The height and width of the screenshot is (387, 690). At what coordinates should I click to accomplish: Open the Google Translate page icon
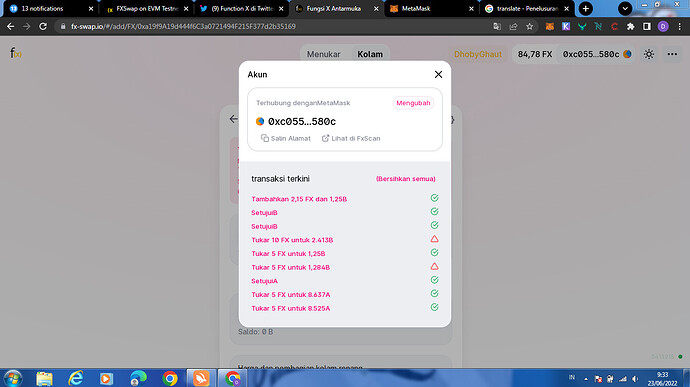pyautogui.click(x=497, y=26)
